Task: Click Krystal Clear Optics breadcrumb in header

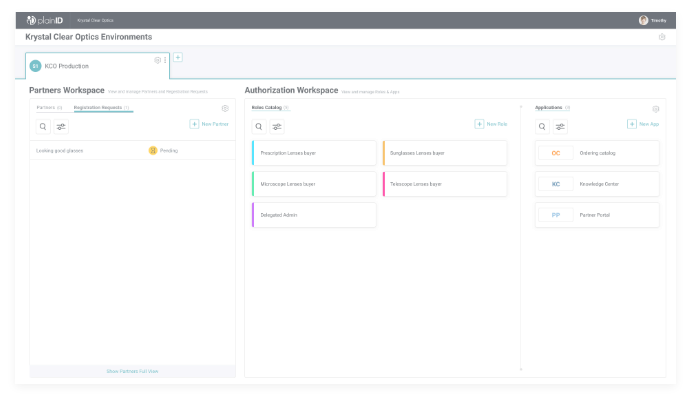Action: point(95,20)
